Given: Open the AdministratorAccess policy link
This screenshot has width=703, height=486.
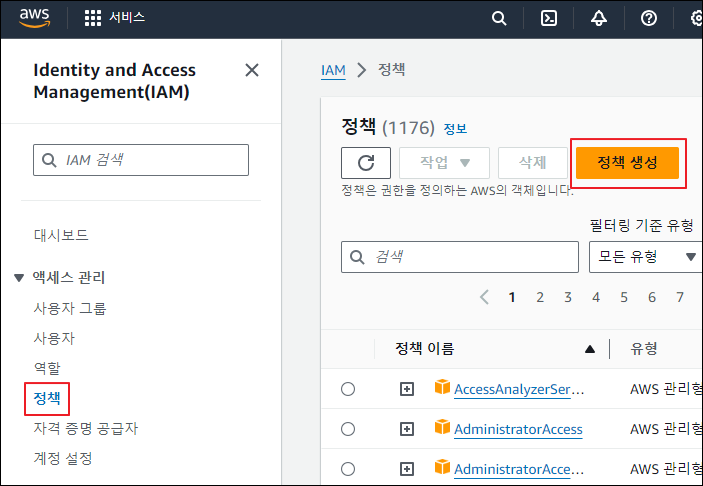Looking at the screenshot, I should (518, 430).
